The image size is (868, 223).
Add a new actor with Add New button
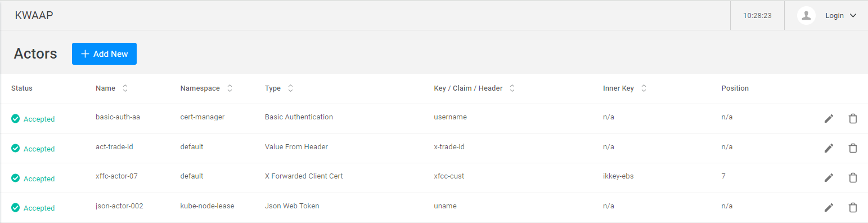pos(104,54)
